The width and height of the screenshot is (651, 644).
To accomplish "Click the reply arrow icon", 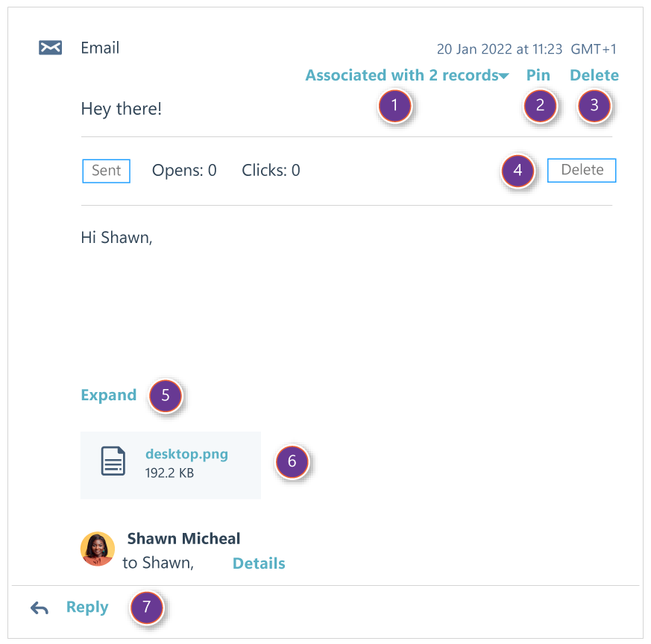I will coord(40,608).
